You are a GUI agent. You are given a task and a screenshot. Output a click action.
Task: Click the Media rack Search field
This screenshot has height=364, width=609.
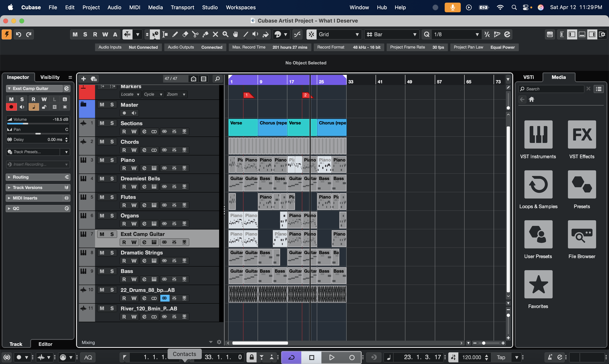552,89
